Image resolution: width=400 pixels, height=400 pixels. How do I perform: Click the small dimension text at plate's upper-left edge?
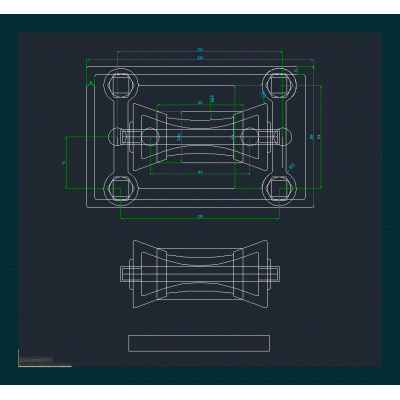click(90, 82)
